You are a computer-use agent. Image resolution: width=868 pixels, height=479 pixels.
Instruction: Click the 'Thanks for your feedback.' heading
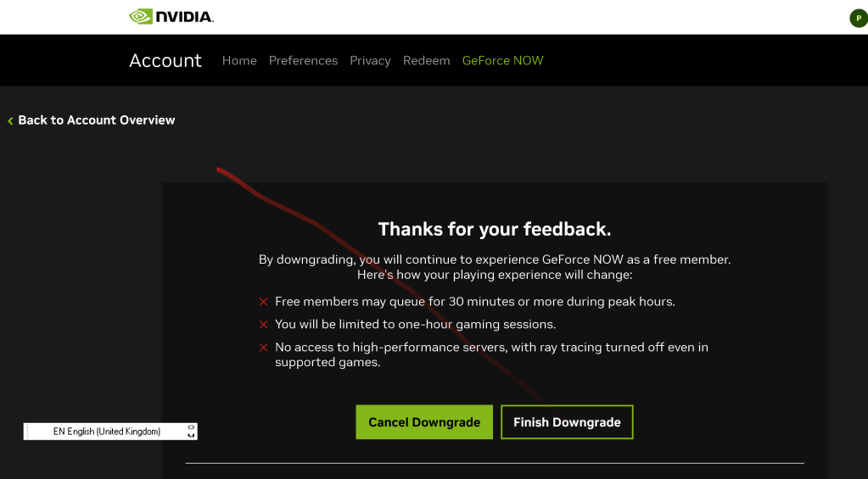pos(495,229)
